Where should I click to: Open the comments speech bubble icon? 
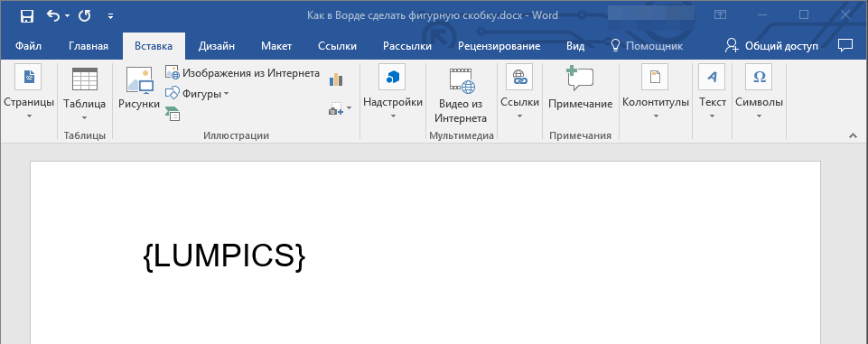[845, 46]
